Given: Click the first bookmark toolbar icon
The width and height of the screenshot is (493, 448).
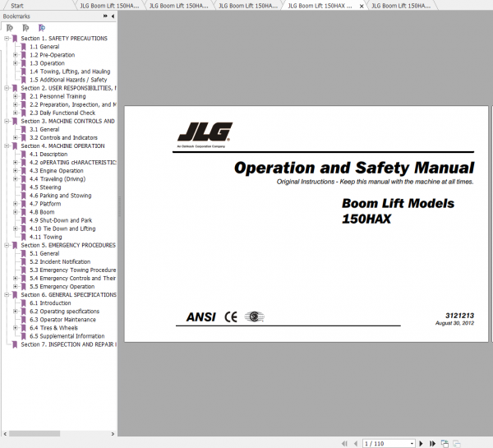Looking at the screenshot, I should pos(10,28).
